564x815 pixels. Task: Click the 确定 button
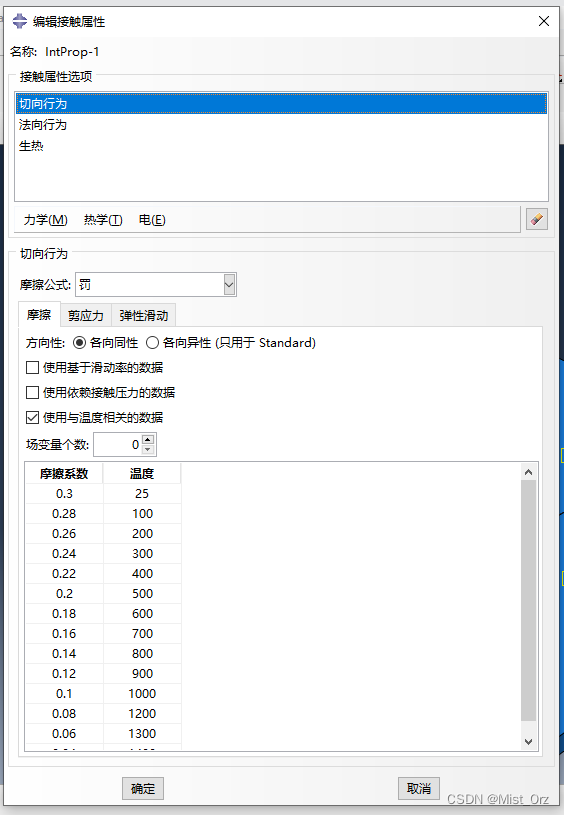coord(143,788)
